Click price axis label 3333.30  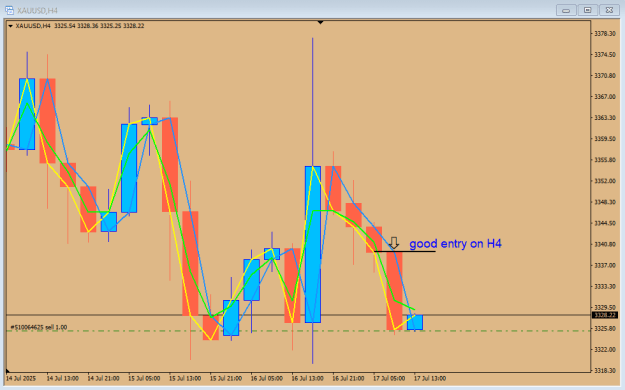(605, 286)
